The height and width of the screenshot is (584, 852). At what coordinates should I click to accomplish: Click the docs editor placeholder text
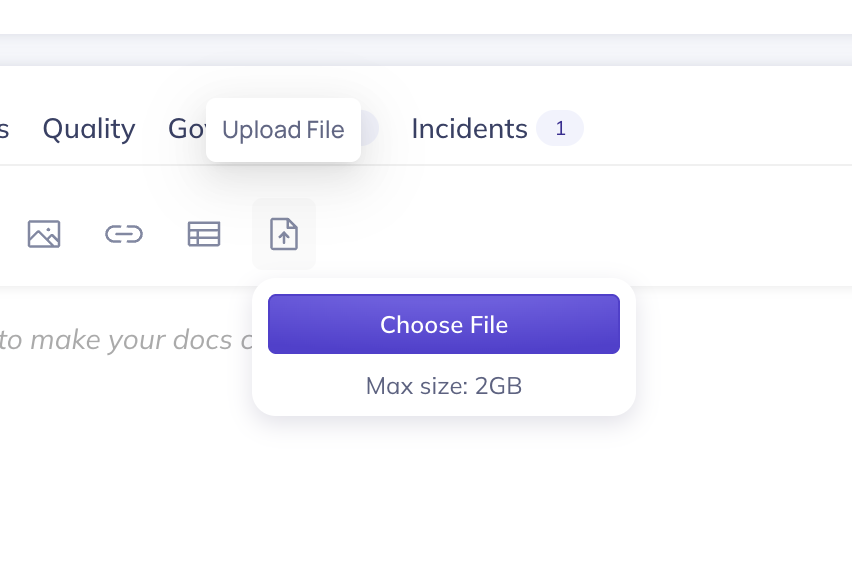tap(127, 341)
